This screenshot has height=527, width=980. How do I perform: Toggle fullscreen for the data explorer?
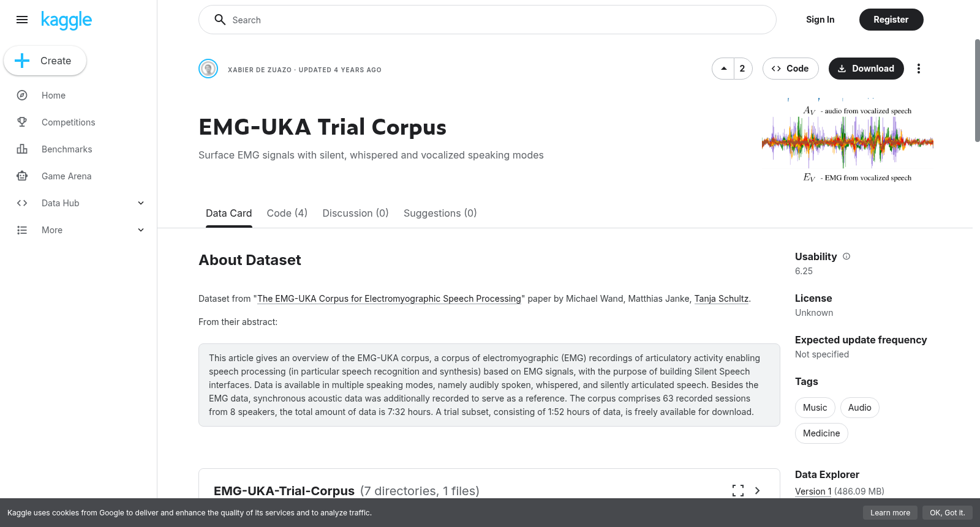coord(738,490)
